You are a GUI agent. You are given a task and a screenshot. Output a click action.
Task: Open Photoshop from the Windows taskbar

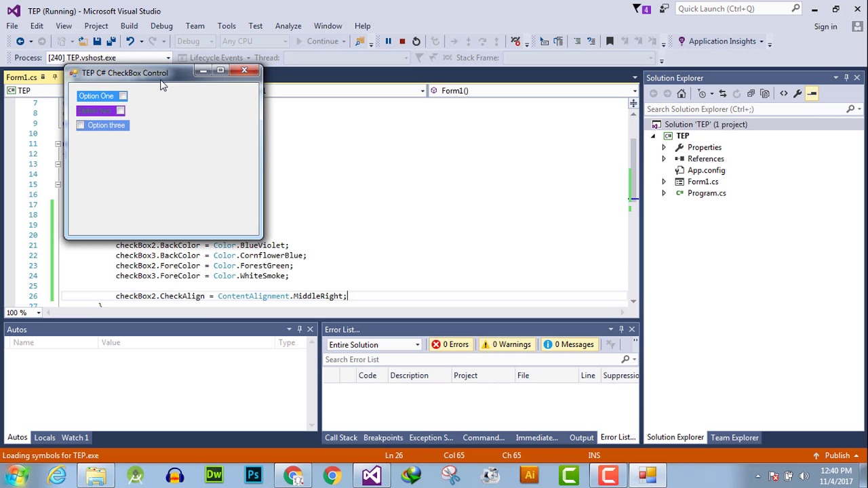pos(254,475)
